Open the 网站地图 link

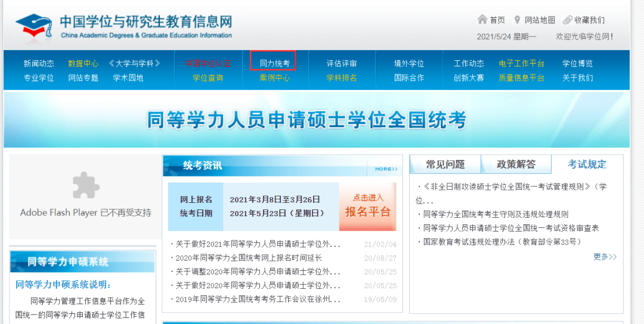point(540,20)
